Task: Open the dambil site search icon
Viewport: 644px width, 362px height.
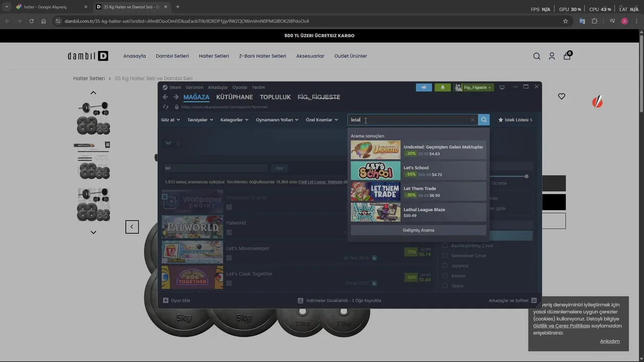Action: pos(537,56)
